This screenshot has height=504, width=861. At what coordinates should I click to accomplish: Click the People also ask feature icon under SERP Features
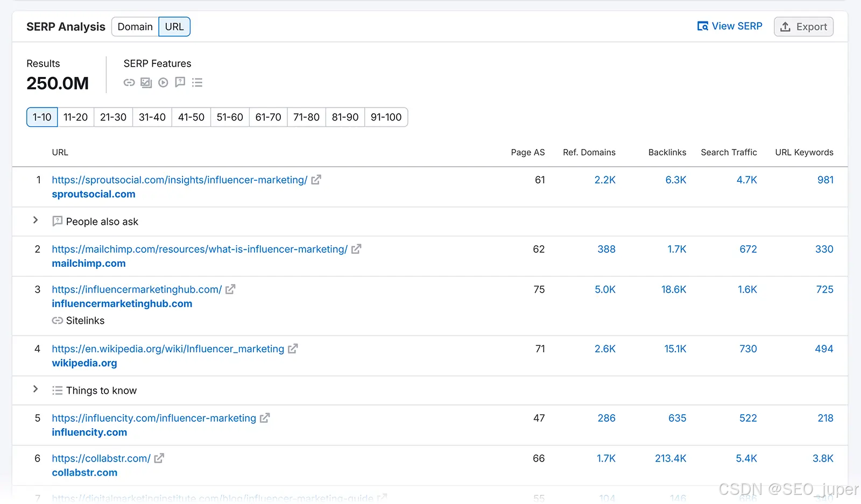pyautogui.click(x=180, y=82)
